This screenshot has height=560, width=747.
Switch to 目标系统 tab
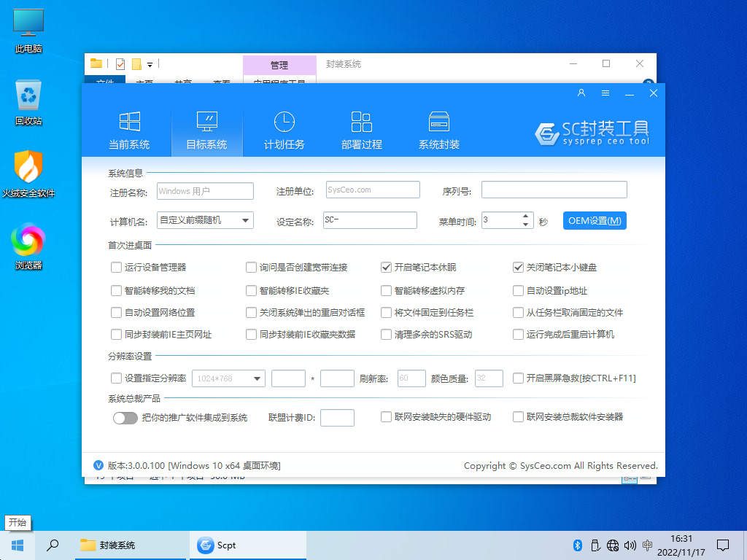click(206, 131)
